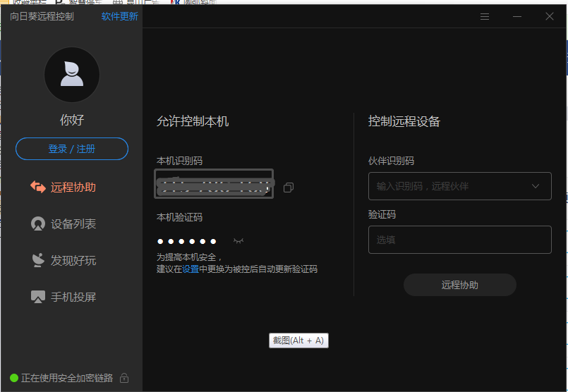Screen dimensions: 568x392
Task: Click the 本机验证码 label
Action: (179, 217)
